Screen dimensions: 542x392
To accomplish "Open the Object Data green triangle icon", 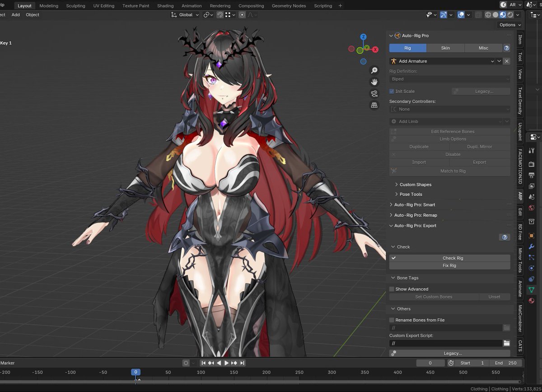I will coord(532,290).
